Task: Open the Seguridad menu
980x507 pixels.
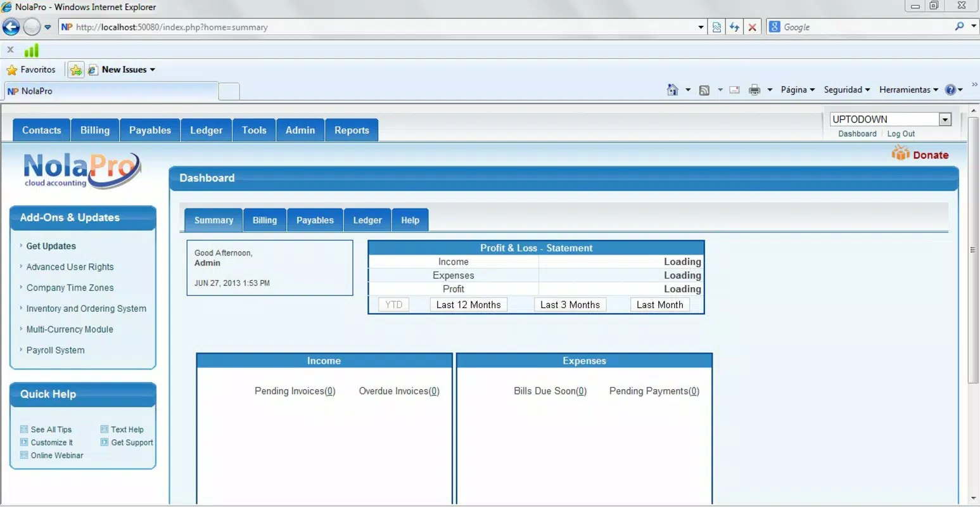Action: point(847,90)
